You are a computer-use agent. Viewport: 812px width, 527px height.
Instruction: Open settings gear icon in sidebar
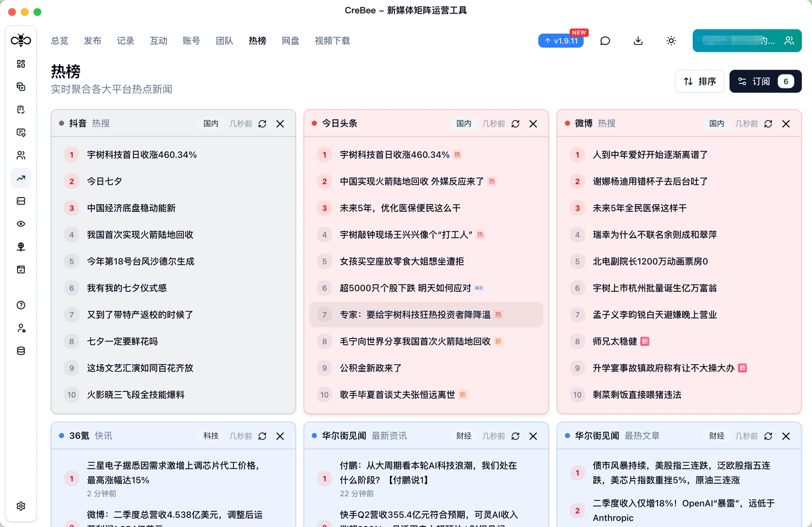coord(21,506)
